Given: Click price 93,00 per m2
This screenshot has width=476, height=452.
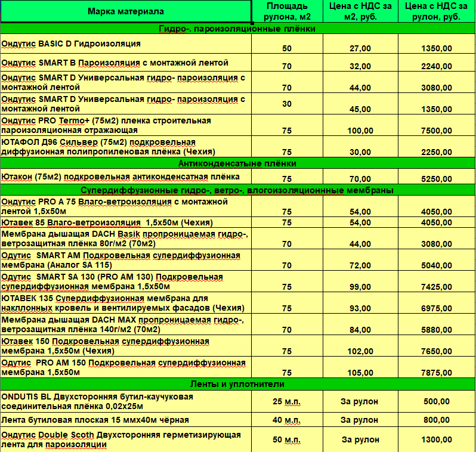Looking at the screenshot, I should tap(360, 308).
